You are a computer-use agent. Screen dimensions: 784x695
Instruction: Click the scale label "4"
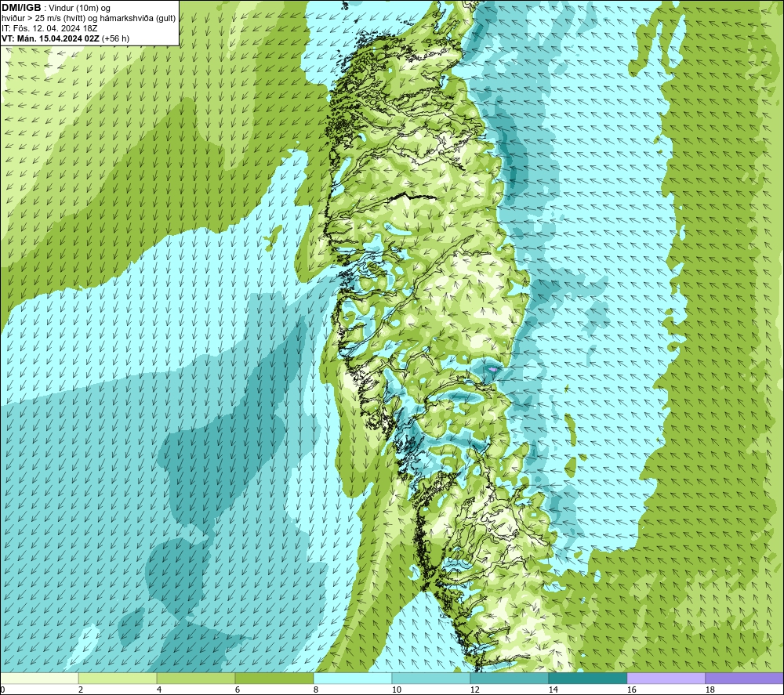pos(159,690)
